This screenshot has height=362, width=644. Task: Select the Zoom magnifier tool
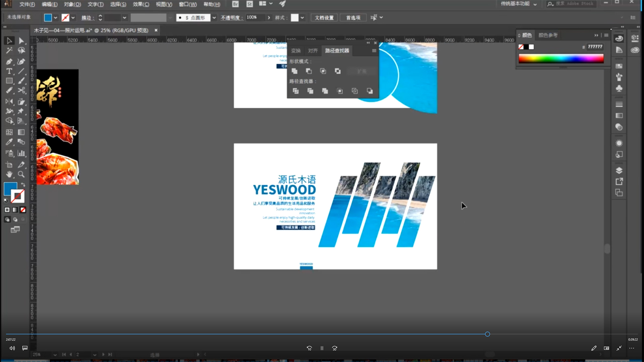[x=21, y=174]
